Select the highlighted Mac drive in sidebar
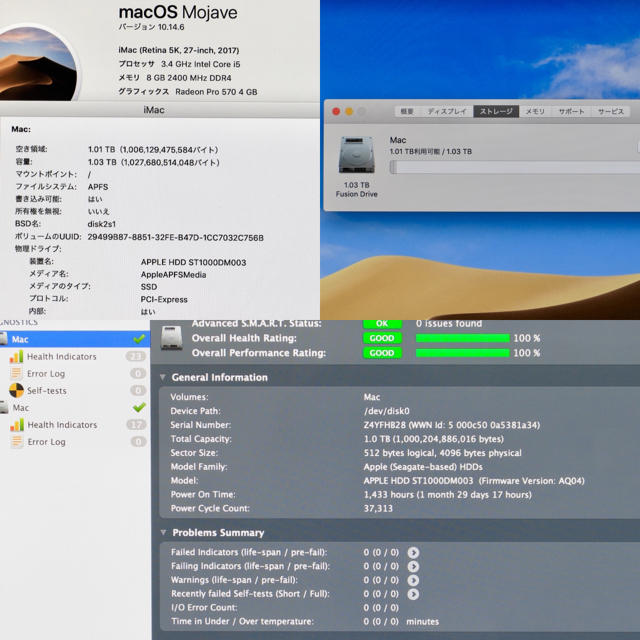This screenshot has width=640, height=640. (75, 339)
